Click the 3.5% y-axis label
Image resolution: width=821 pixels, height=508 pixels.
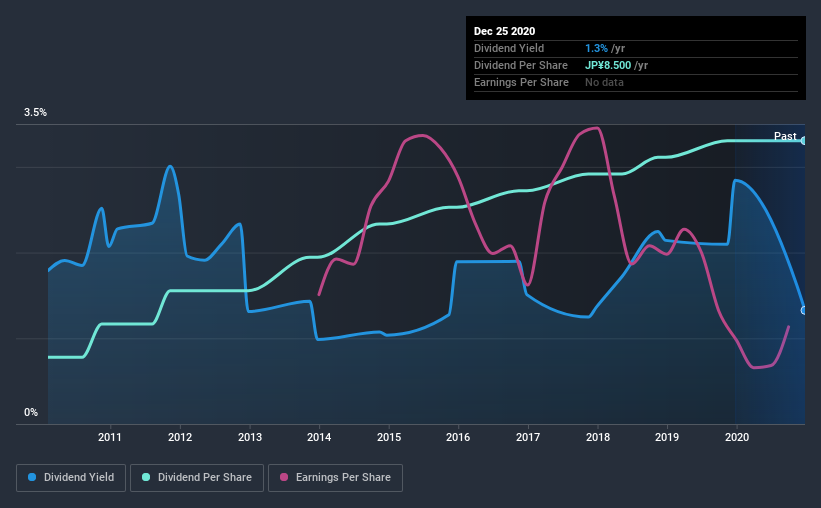pos(35,113)
